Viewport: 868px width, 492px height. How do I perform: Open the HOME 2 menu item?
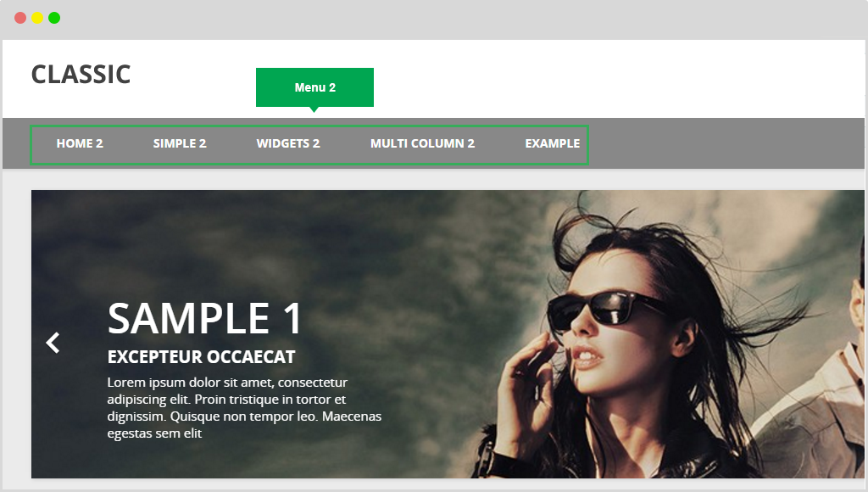tap(80, 143)
